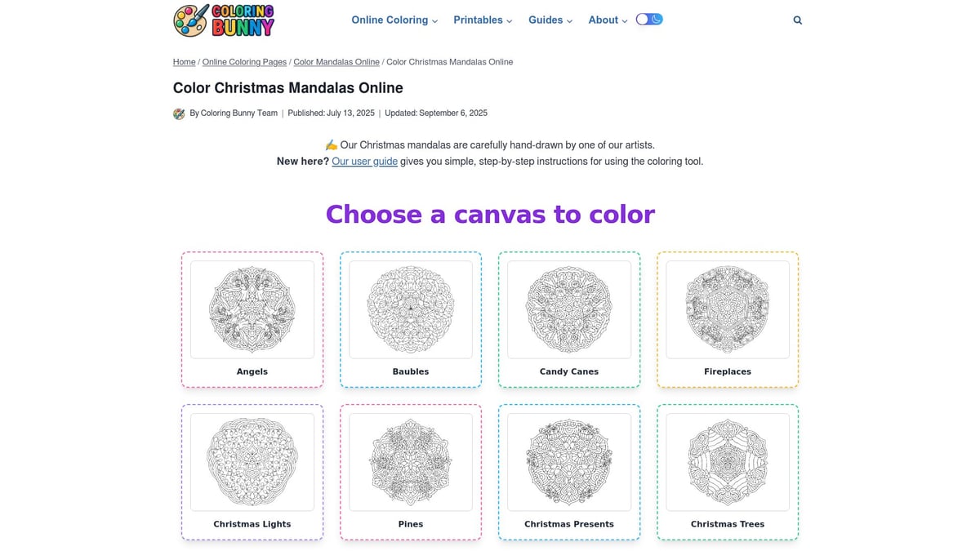
Task: Select the Angels mandala canvas
Action: [x=252, y=318]
